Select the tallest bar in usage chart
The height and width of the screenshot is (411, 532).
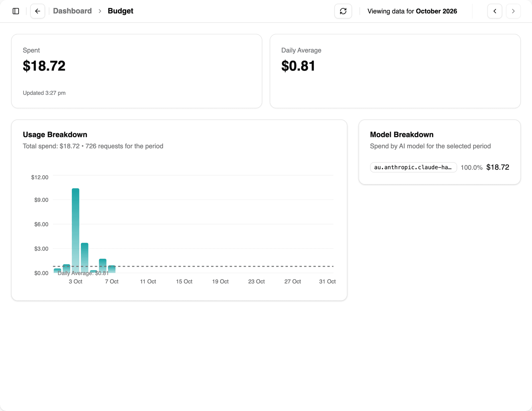(x=75, y=230)
